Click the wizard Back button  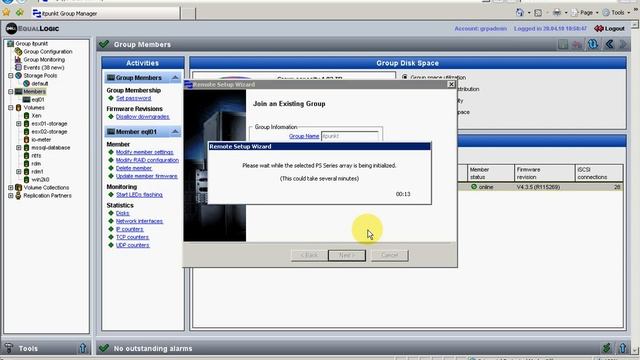coord(309,255)
